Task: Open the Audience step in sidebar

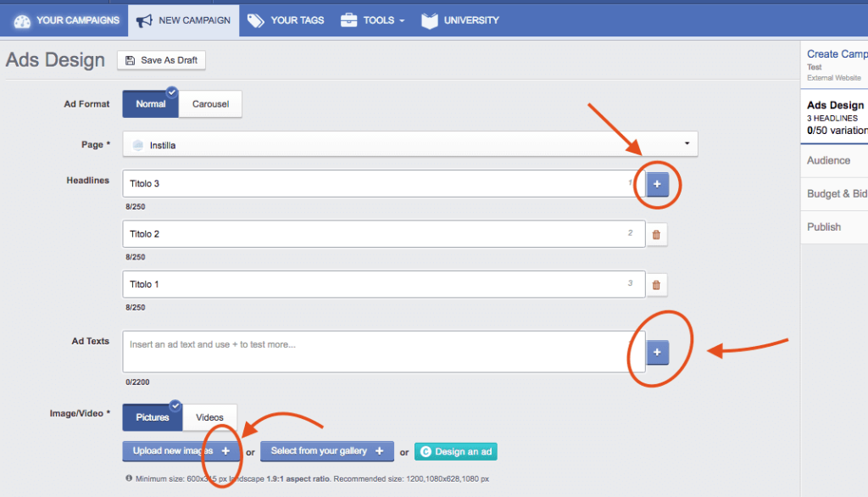Action: 834,160
